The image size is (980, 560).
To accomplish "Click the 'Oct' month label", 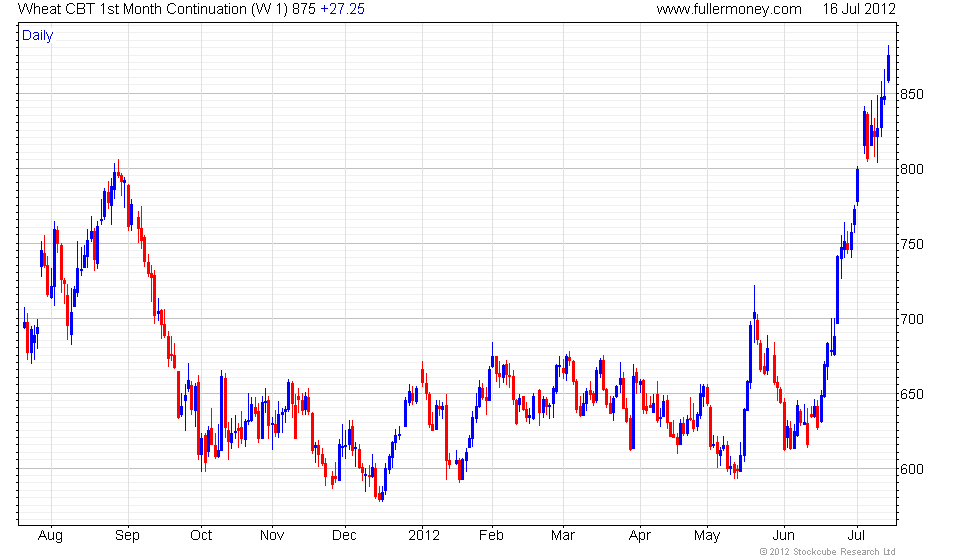I will coord(201,536).
